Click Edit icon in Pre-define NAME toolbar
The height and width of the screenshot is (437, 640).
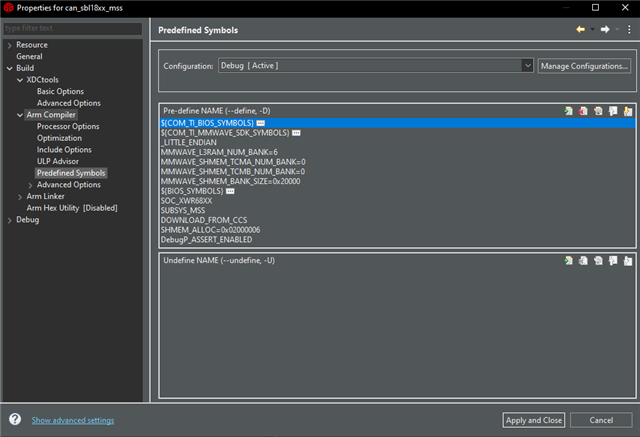(598, 111)
